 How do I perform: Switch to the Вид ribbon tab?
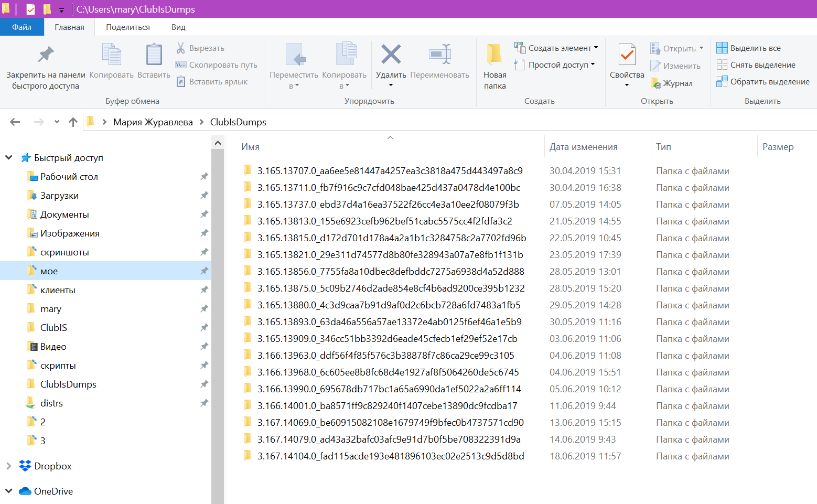coord(178,27)
